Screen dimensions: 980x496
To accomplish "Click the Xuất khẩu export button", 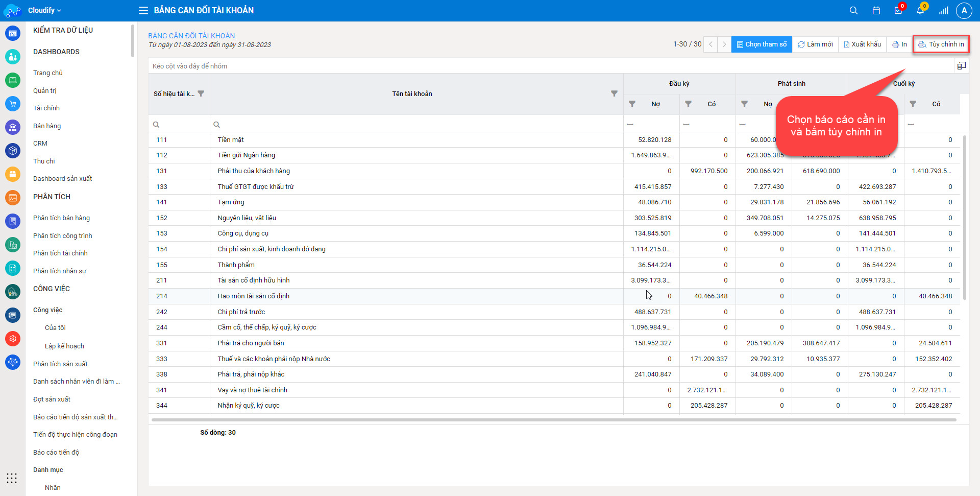I will click(862, 44).
